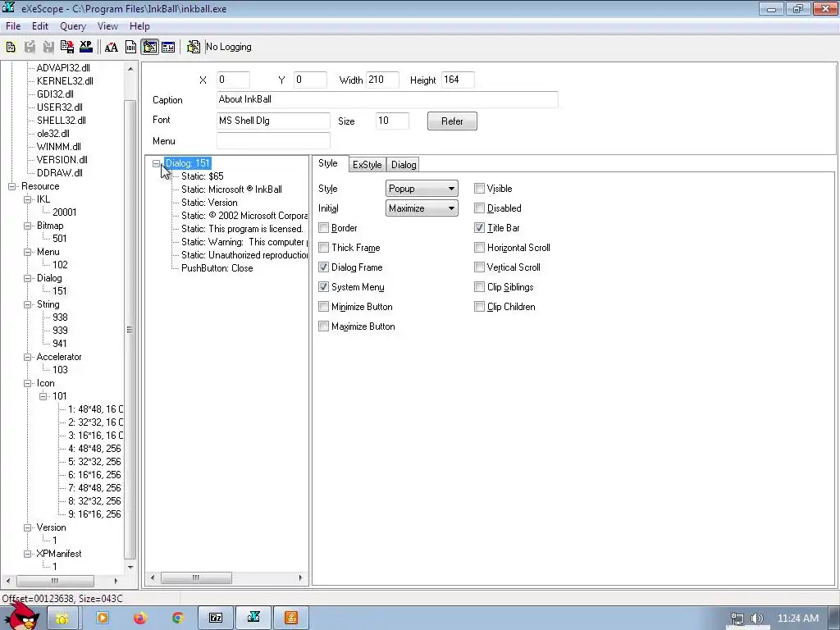
Task: Check the Maximize Button option
Action: (323, 326)
